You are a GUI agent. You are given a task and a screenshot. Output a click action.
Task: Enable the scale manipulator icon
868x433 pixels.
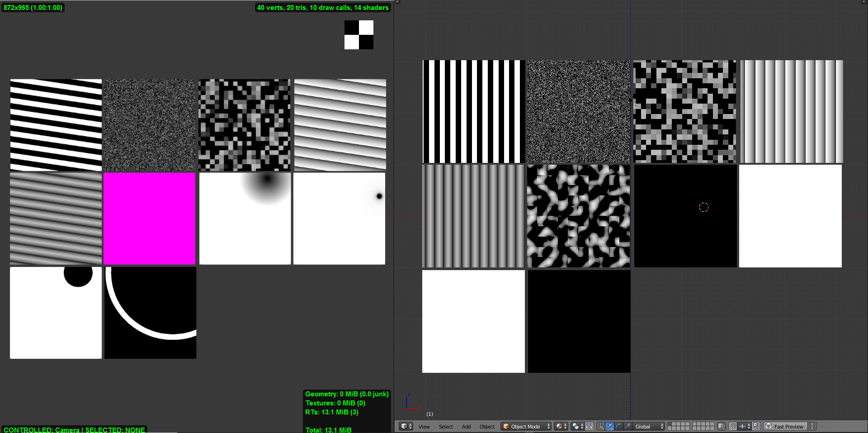(627, 426)
